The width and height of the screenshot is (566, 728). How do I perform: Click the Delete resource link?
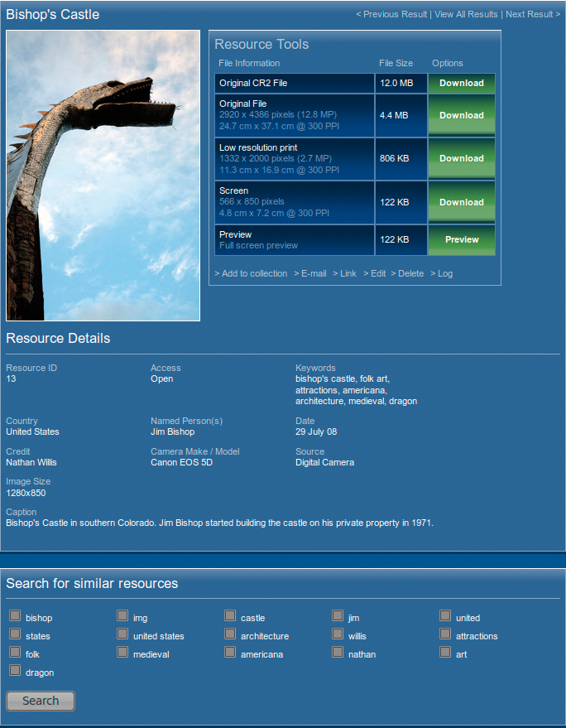407,273
